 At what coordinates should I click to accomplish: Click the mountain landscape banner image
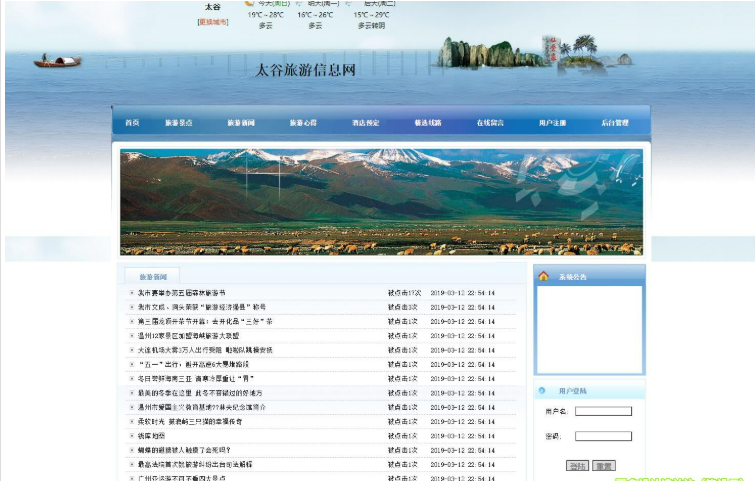tap(381, 202)
